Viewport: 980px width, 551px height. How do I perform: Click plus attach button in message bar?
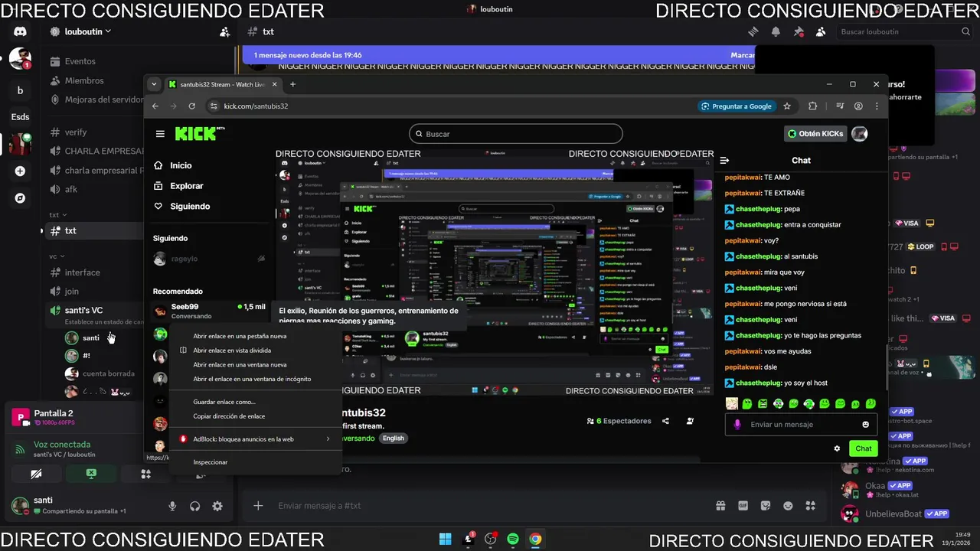pyautogui.click(x=258, y=506)
